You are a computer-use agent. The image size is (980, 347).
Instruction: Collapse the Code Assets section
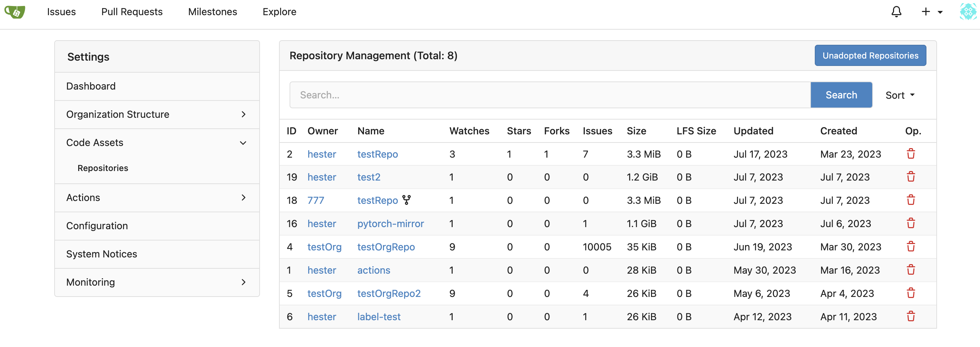click(157, 142)
